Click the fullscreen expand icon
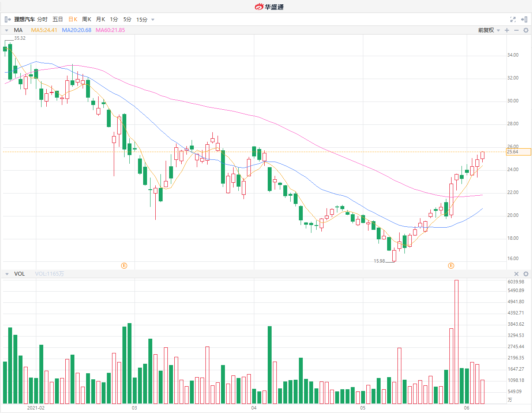The width and height of the screenshot is (532, 413). tap(513, 19)
